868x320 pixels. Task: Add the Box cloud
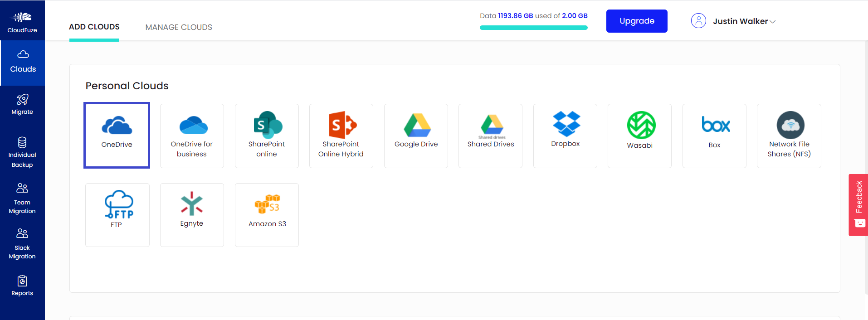click(714, 136)
